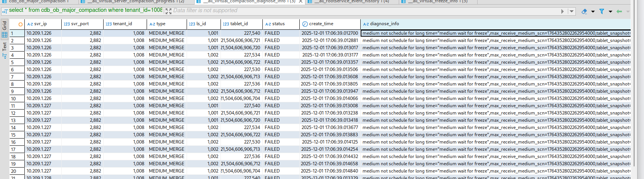The image size is (644, 179).
Task: Open filter history dropdown arrow
Action: pos(571,11)
